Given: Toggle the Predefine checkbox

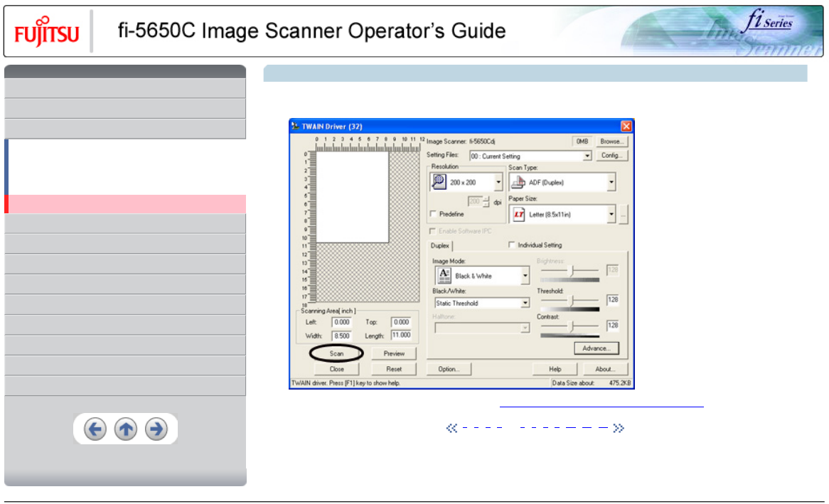Looking at the screenshot, I should click(x=433, y=214).
